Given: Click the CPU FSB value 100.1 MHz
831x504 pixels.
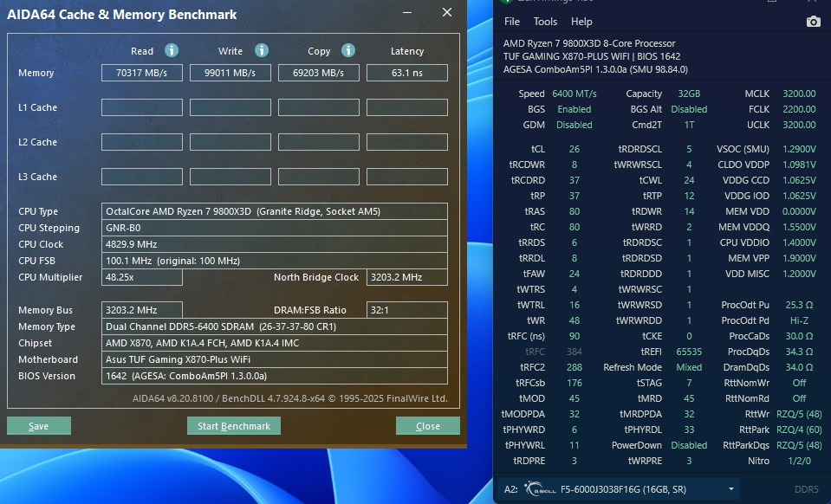Looking at the screenshot, I should [275, 261].
